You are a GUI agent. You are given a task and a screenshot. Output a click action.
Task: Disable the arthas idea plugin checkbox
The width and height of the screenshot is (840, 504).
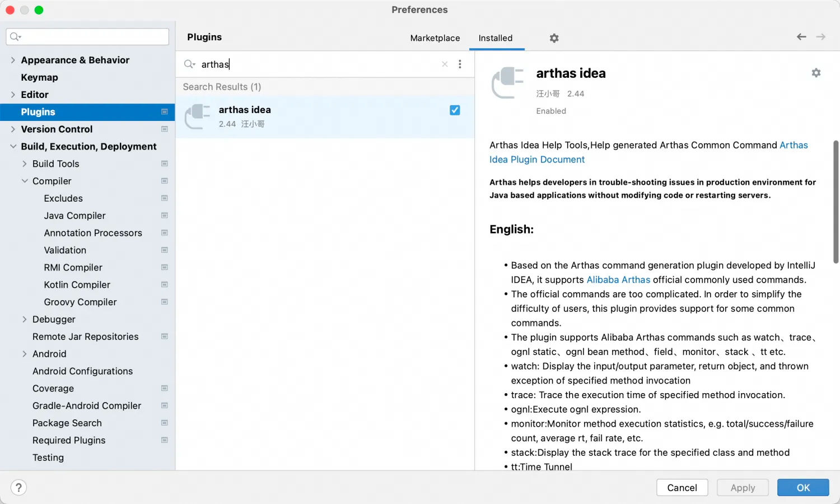455,110
